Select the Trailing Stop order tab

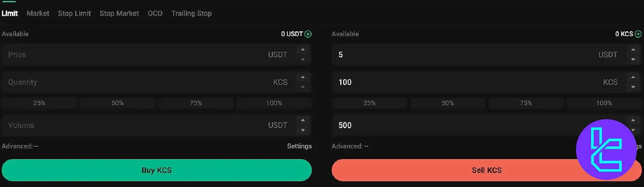[191, 14]
